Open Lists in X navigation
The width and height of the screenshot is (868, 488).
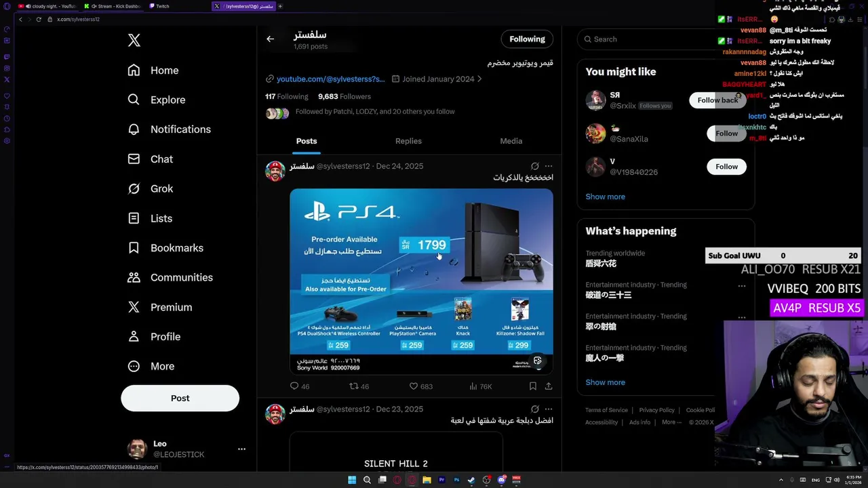(x=150, y=218)
